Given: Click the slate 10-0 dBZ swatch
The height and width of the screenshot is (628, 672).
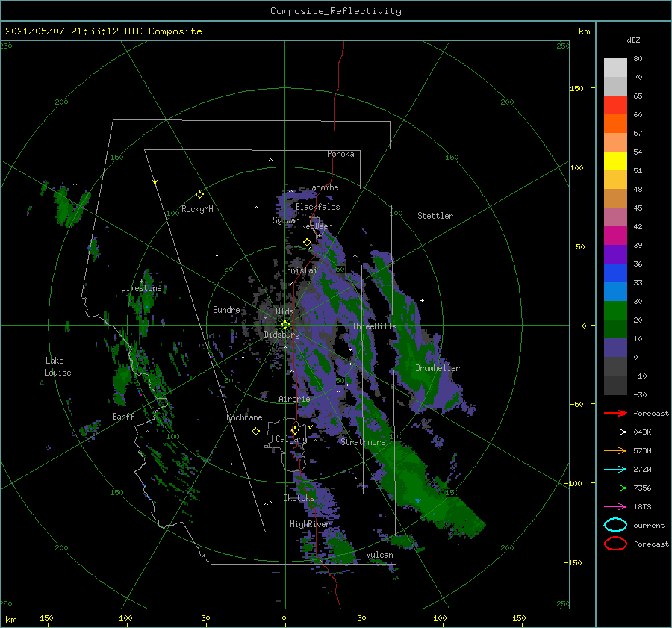Looking at the screenshot, I should (x=615, y=348).
